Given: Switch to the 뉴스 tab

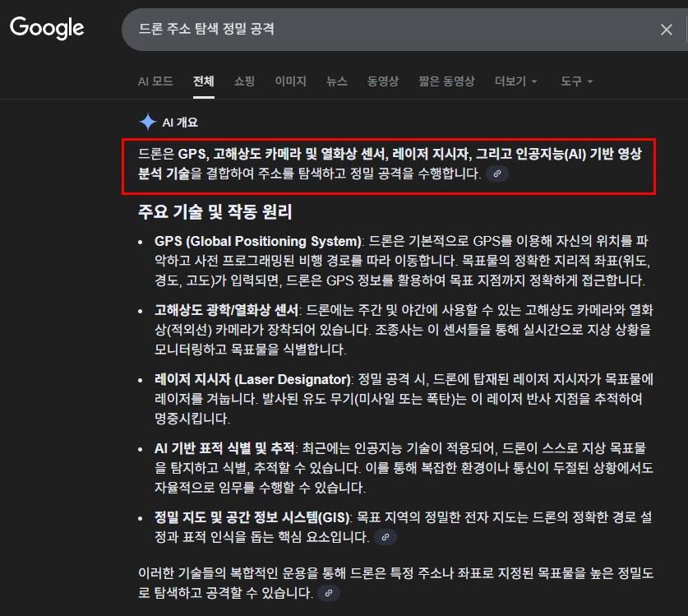Looking at the screenshot, I should (x=339, y=81).
